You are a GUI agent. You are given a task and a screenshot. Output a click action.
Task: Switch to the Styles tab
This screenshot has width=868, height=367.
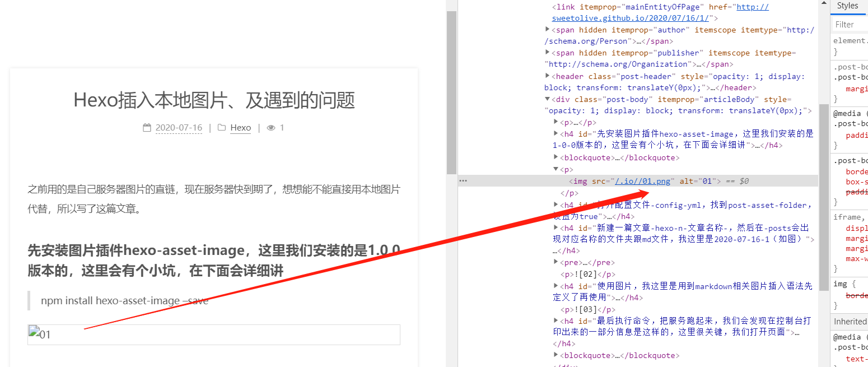coord(847,6)
